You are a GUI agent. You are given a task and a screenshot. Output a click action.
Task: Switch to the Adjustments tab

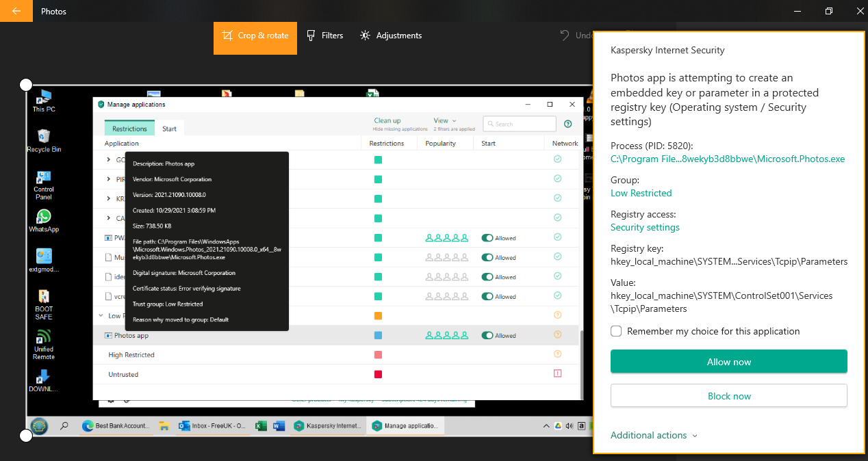[x=392, y=36]
